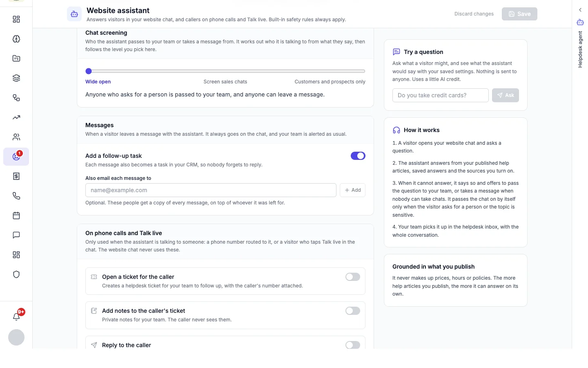Click the Helpdesk agent robot icon
The image size is (588, 368).
coord(580,22)
